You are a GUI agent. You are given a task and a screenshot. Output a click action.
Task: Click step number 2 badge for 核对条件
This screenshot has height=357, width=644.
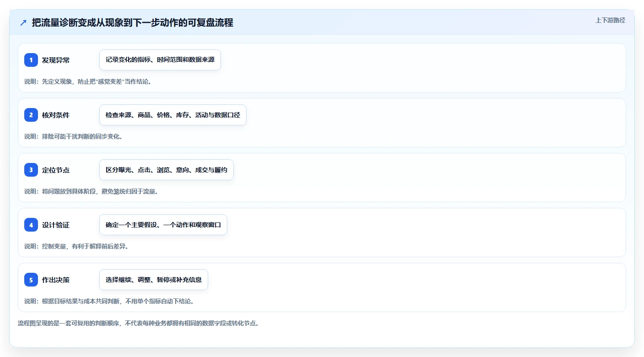[x=31, y=115]
